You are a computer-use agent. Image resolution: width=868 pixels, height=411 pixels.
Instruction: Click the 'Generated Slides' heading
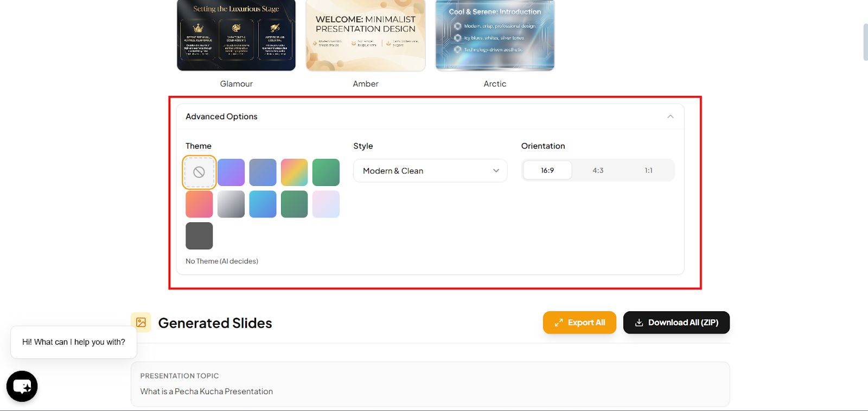point(215,323)
